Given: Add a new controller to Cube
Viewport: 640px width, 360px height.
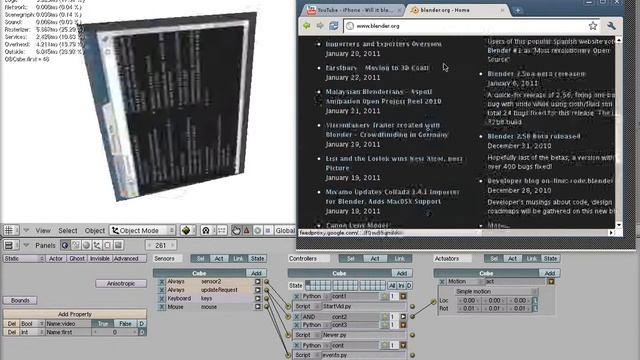Looking at the screenshot, I should pos(402,273).
